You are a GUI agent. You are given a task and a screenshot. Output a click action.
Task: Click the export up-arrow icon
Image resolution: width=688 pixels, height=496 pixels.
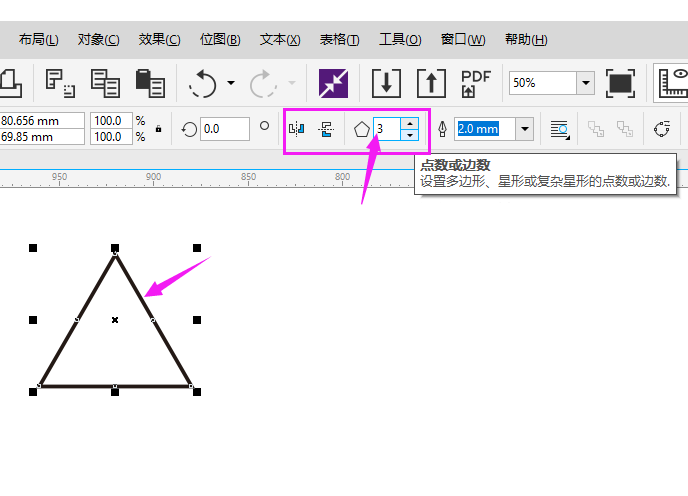(431, 83)
